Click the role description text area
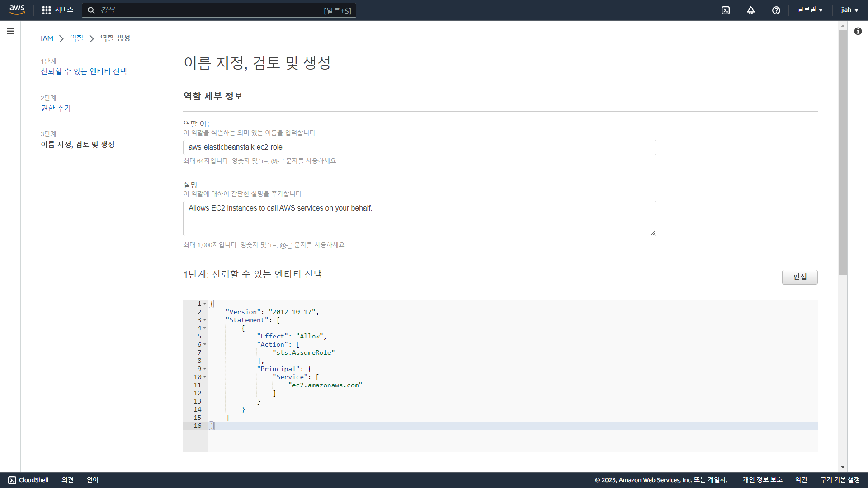Image resolution: width=868 pixels, height=488 pixels. coord(419,218)
